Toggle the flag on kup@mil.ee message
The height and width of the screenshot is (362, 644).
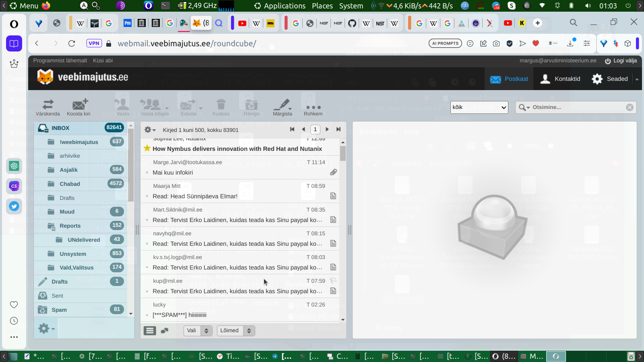coord(333,281)
